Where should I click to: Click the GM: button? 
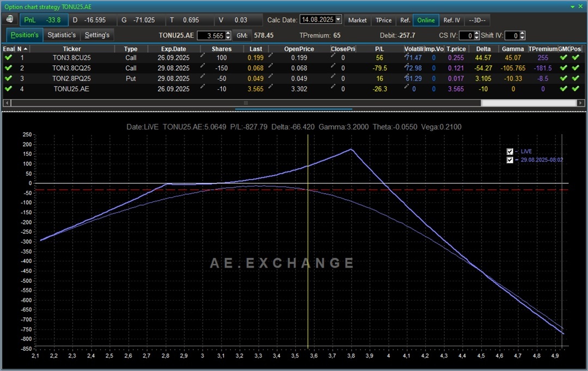[x=242, y=35]
